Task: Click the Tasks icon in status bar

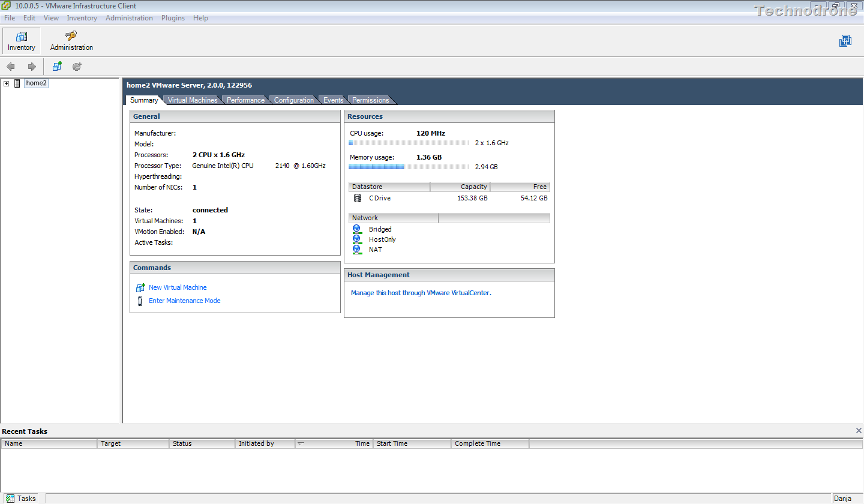Action: pyautogui.click(x=10, y=499)
